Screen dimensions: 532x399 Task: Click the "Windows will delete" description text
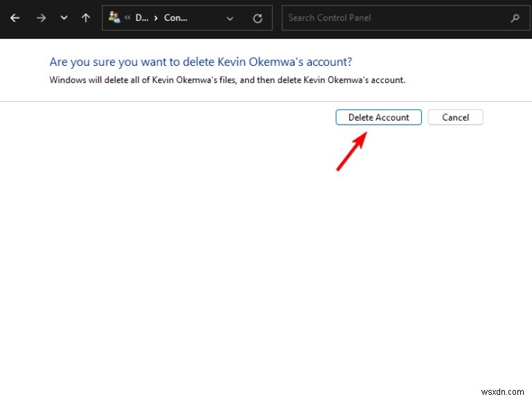227,80
